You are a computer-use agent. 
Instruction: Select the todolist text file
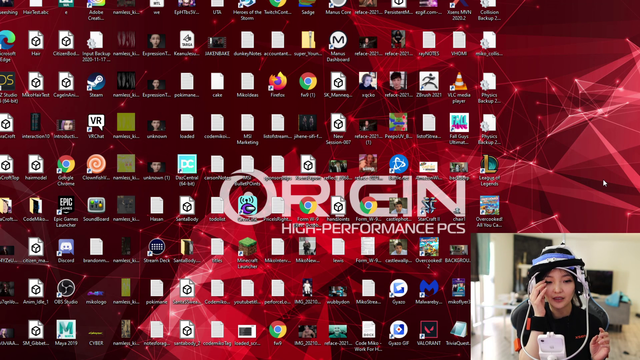click(217, 205)
